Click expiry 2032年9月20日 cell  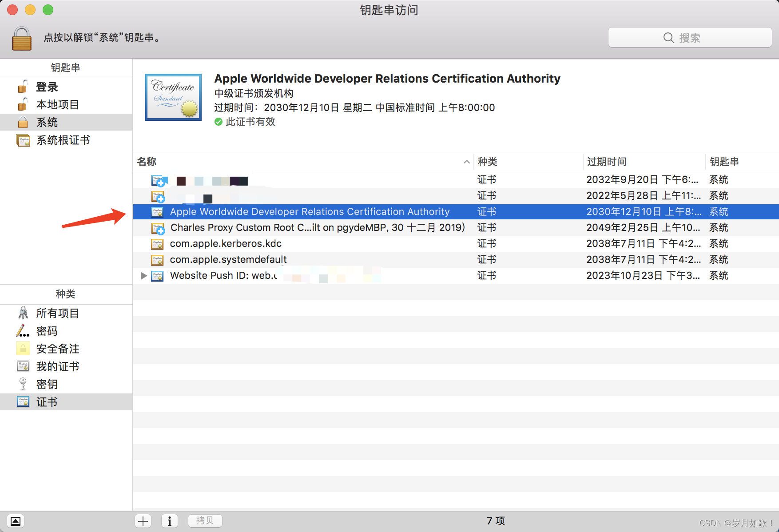click(x=642, y=180)
